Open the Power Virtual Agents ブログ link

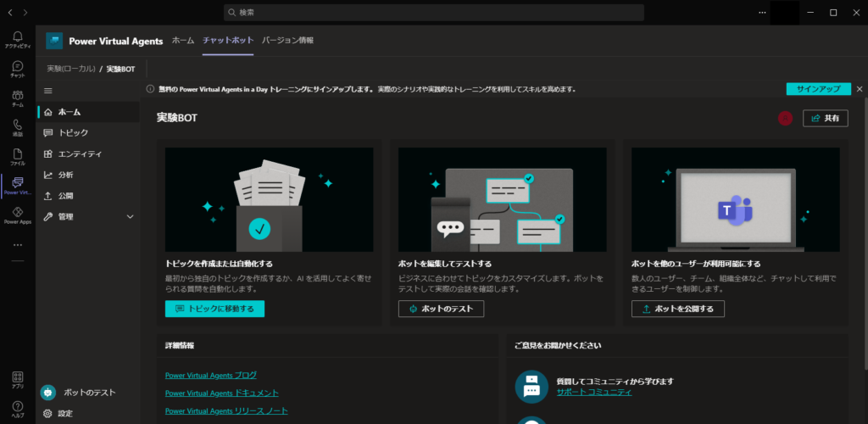tap(211, 376)
